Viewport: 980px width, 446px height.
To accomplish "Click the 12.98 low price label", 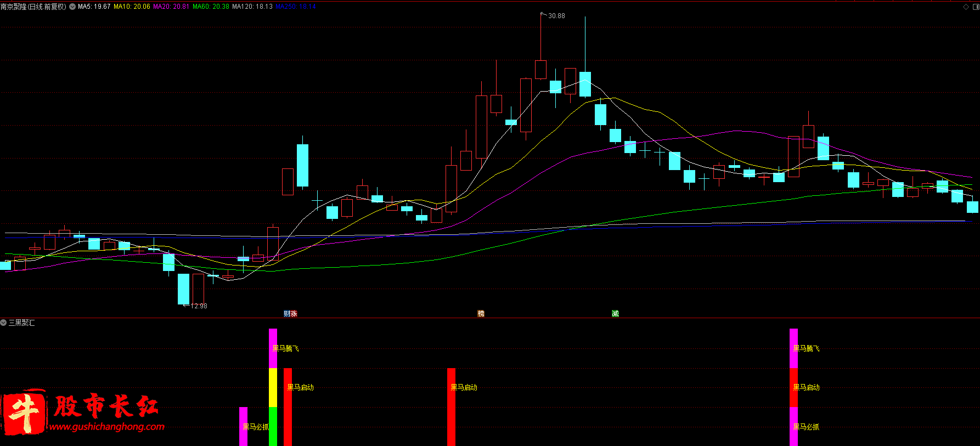I will click(x=199, y=306).
